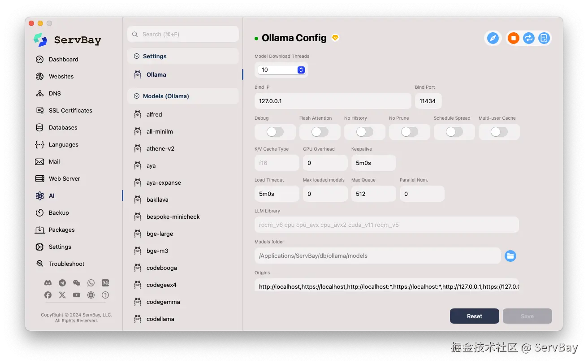Viewport: 588px width, 364px height.
Task: Open the WeChat icon
Action: pyautogui.click(x=77, y=283)
